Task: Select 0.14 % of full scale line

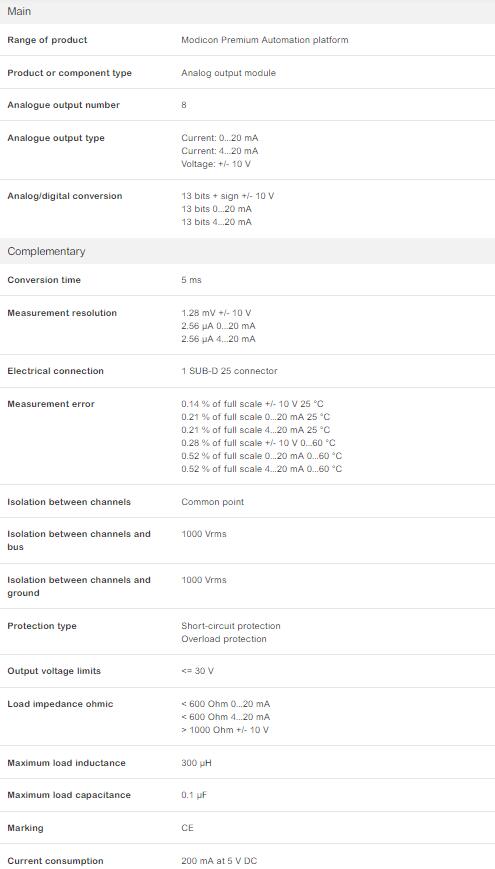Action: [x=252, y=404]
